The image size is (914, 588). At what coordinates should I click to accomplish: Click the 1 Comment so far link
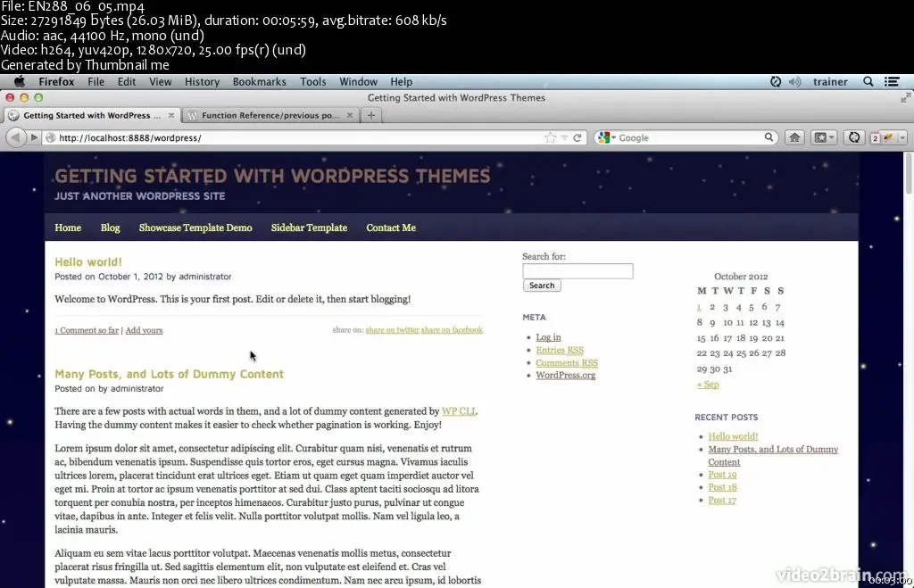point(87,330)
